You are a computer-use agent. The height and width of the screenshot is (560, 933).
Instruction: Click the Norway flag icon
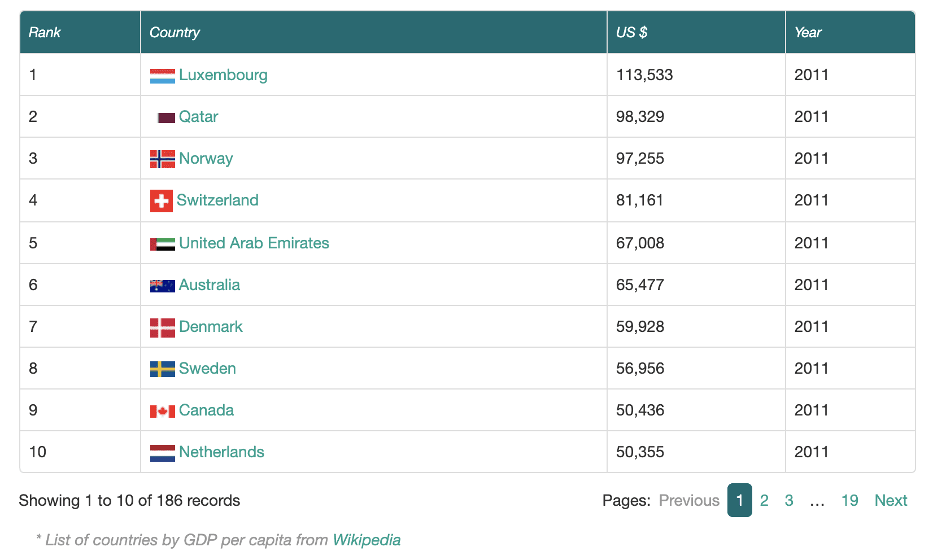click(x=162, y=158)
